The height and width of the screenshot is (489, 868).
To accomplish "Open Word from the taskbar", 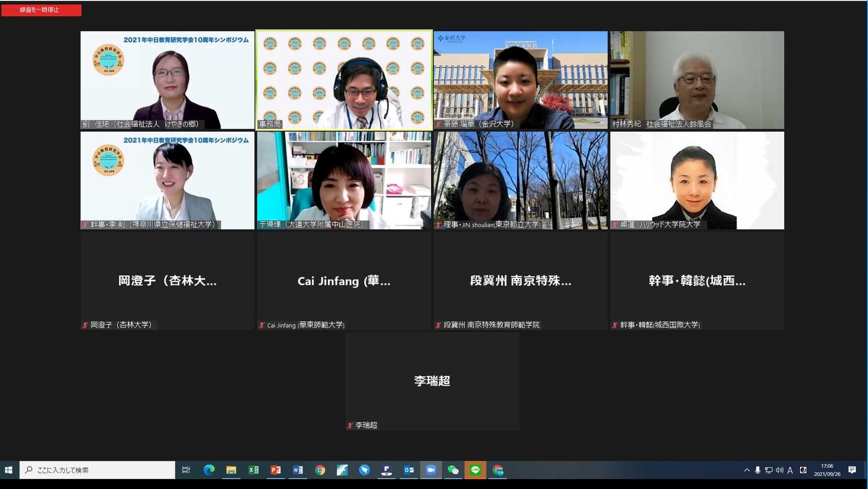I will pos(298,470).
